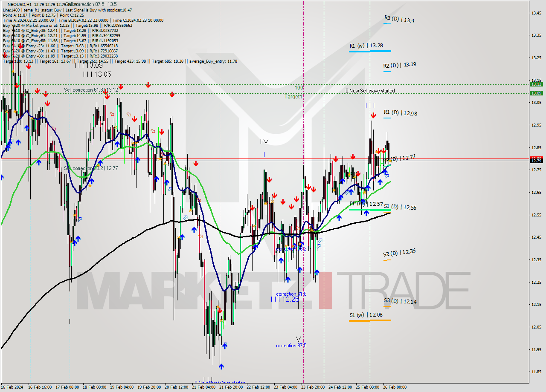Select the S3 (D) 12.14 support label

pyautogui.click(x=400, y=301)
